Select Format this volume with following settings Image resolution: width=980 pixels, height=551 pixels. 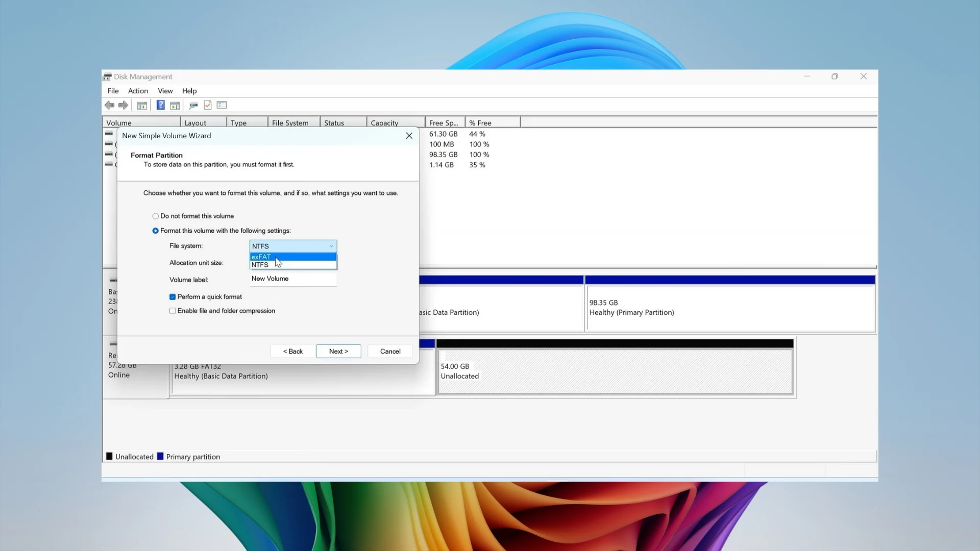coord(155,231)
